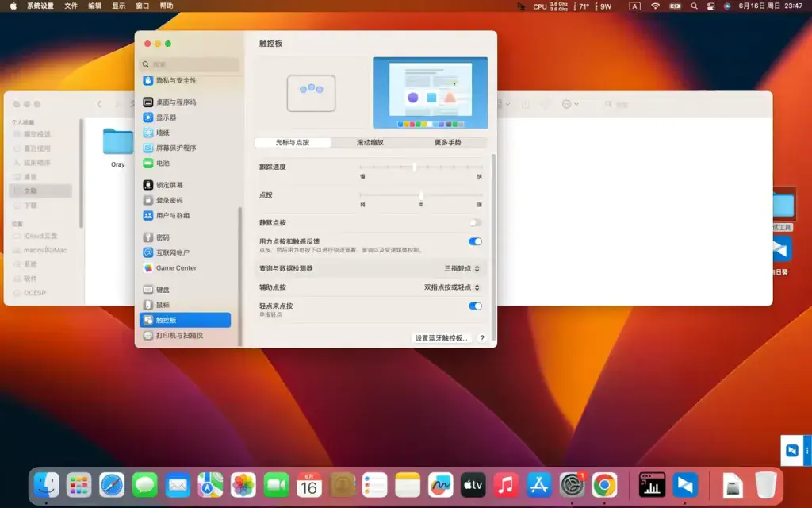Viewport: 812px width, 508px height.
Task: Open 屏幕保护程序 settings
Action: point(185,148)
